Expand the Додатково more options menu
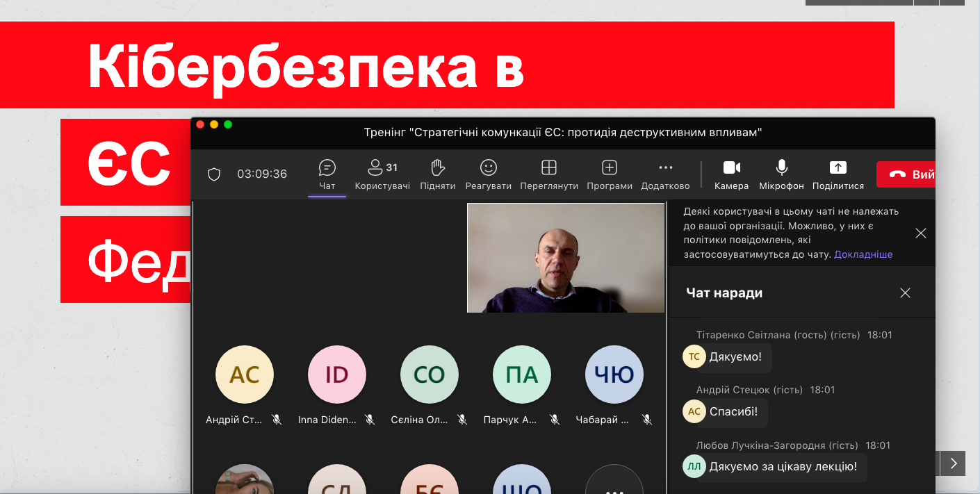980x494 pixels. 665,167
